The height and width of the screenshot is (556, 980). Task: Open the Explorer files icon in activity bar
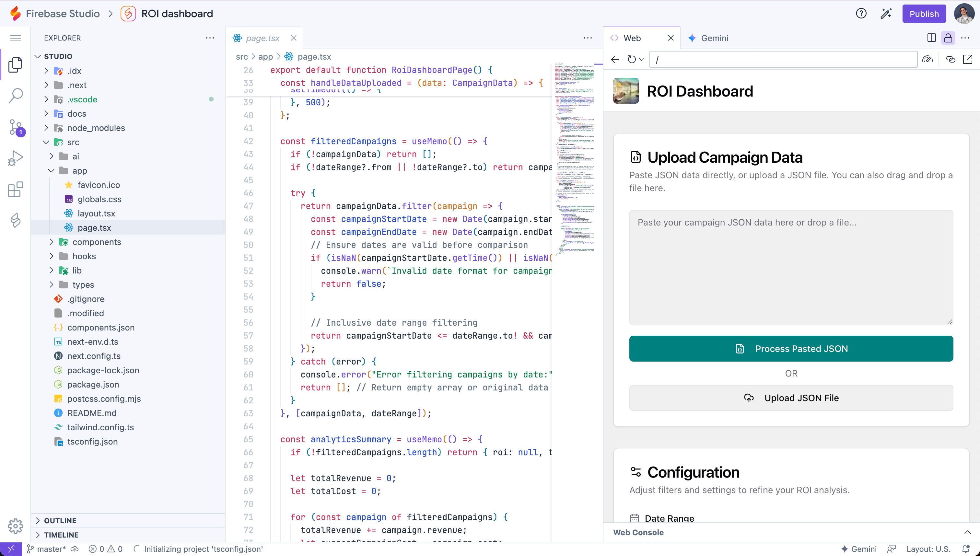(15, 64)
